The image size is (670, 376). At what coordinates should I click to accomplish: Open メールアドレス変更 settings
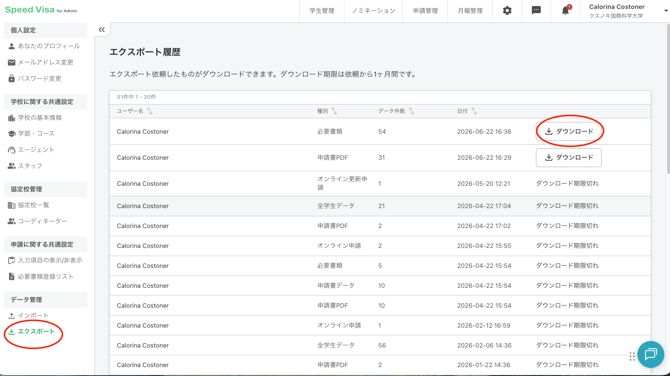[x=41, y=62]
